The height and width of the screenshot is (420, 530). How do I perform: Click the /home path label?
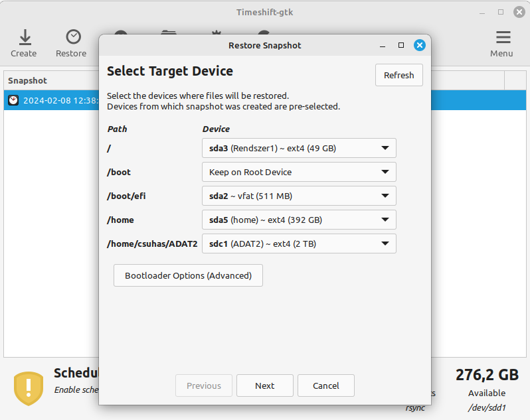(121, 220)
